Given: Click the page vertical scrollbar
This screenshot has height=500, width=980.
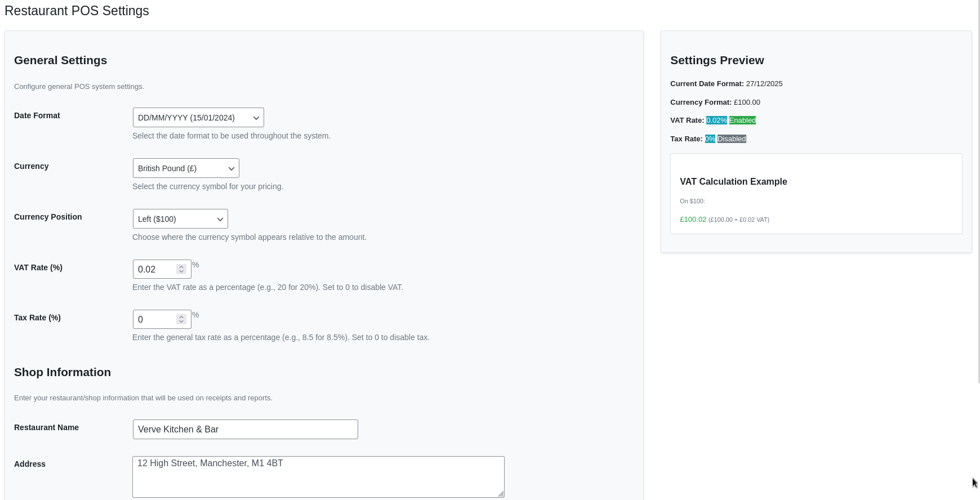Looking at the screenshot, I should coord(977,191).
